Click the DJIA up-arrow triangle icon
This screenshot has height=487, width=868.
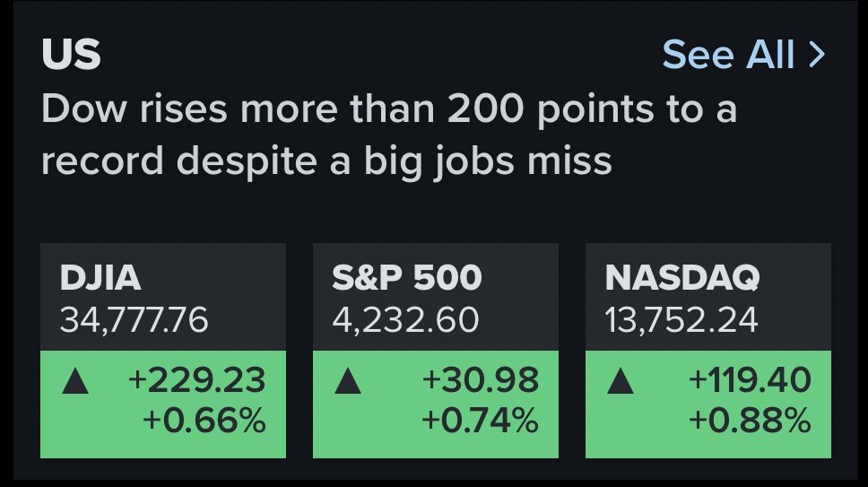[x=75, y=381]
